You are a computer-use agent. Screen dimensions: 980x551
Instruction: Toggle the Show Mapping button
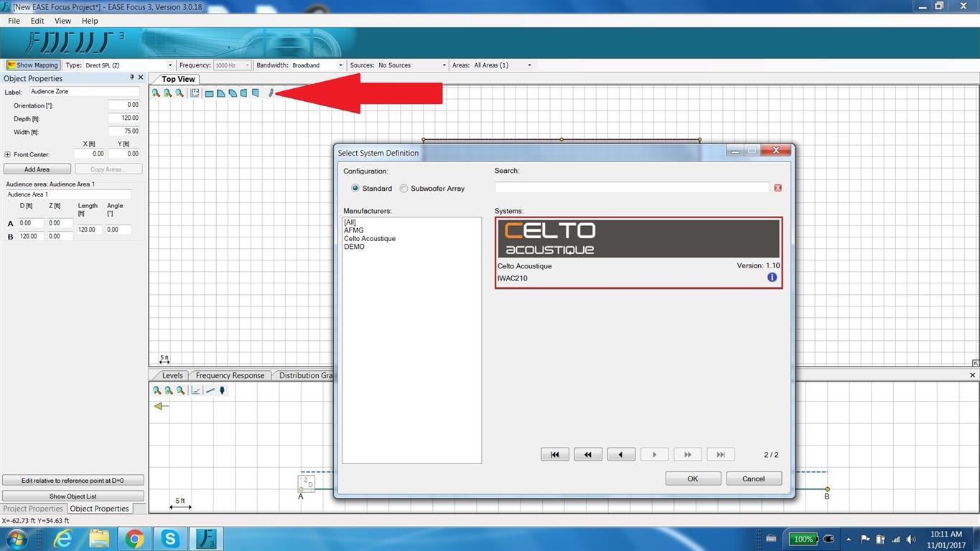[x=32, y=65]
